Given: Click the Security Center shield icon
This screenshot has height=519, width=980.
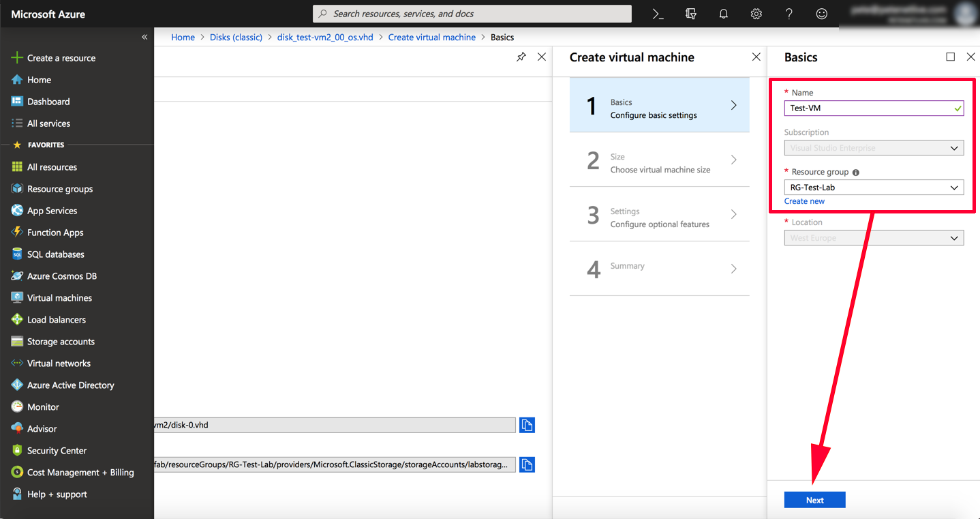Looking at the screenshot, I should [17, 451].
